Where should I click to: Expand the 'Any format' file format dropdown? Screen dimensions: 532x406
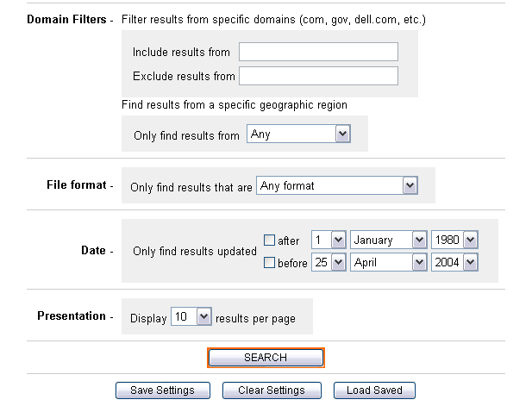[337, 185]
